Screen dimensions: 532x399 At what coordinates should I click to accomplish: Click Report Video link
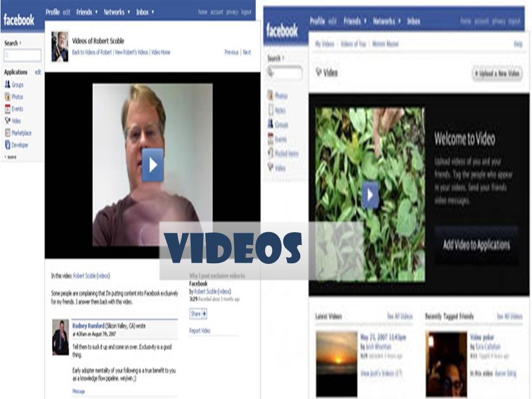point(200,330)
